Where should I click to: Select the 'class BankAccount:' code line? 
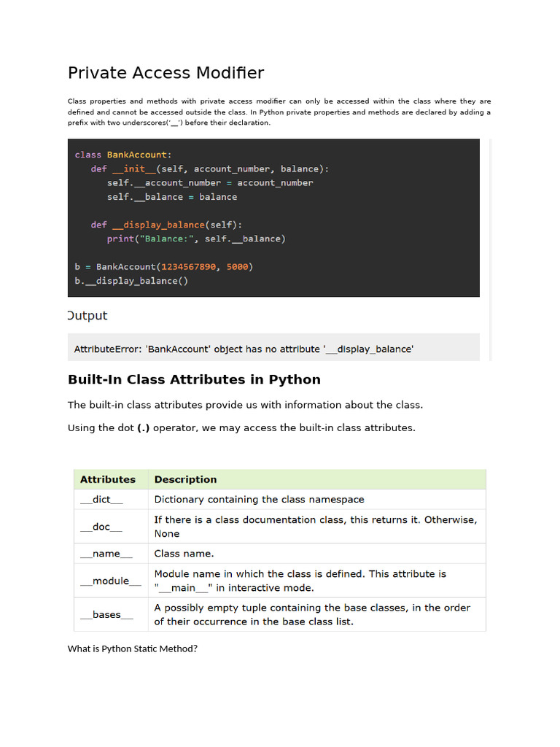[122, 155]
